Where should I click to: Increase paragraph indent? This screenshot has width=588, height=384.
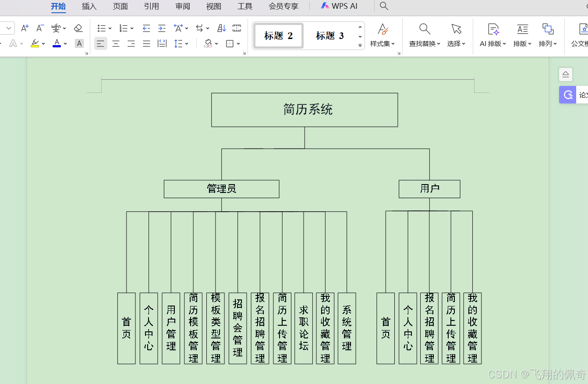click(162, 28)
